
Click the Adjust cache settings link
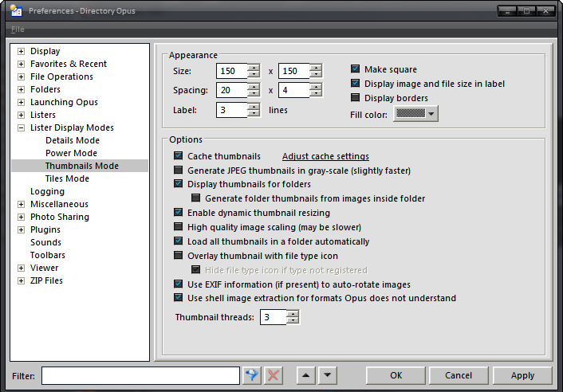pyautogui.click(x=325, y=156)
